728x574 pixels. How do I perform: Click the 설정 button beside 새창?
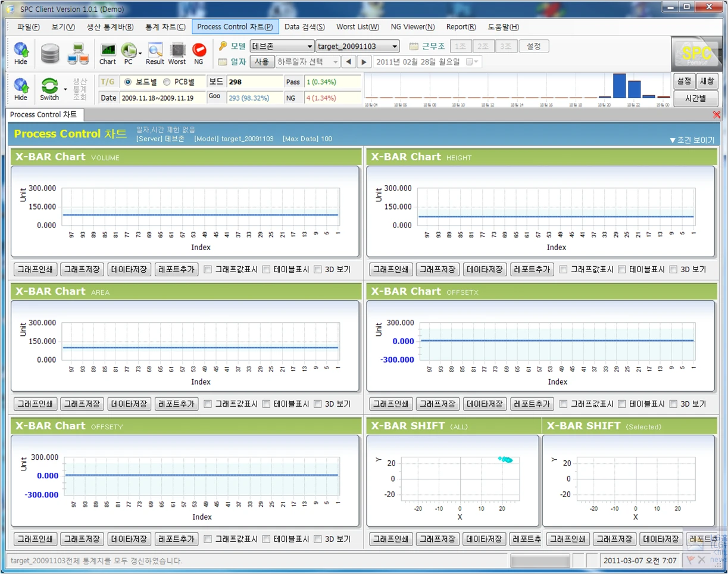click(685, 81)
